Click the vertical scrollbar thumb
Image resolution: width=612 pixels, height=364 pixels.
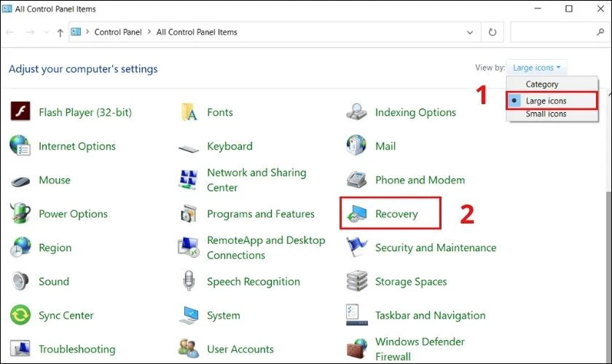click(609, 277)
